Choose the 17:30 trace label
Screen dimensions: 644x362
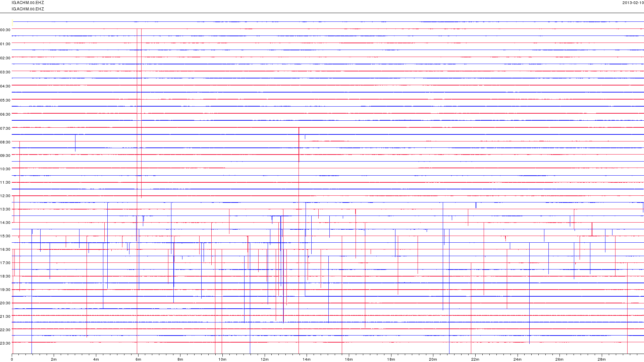5,263
